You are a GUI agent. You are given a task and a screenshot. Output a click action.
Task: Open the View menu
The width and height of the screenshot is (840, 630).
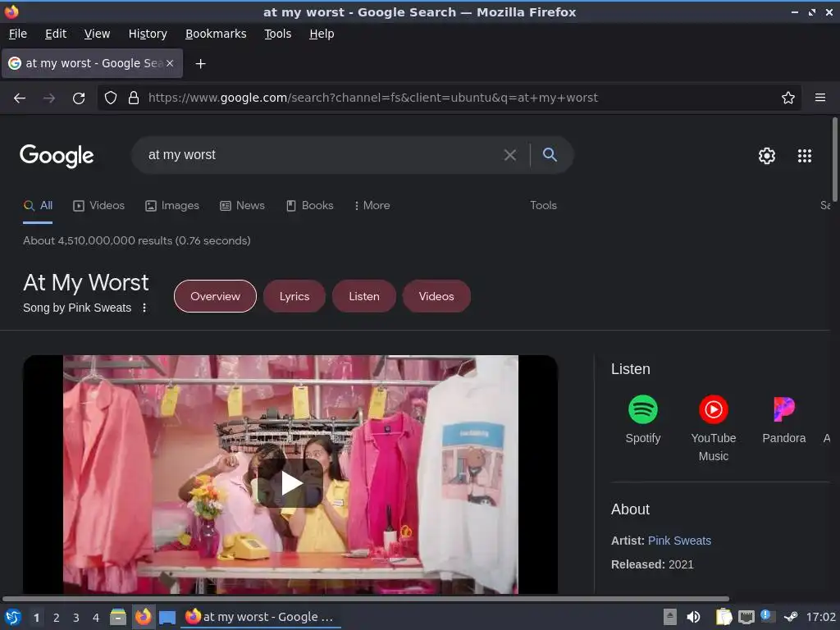pyautogui.click(x=97, y=34)
